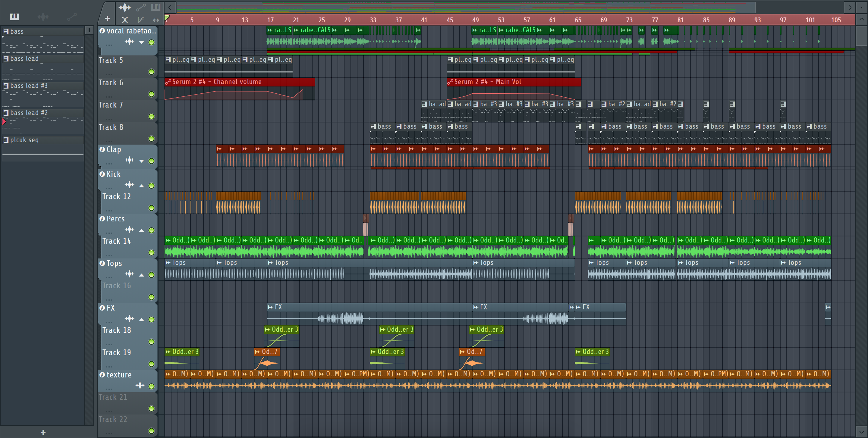Mute Track 7 with its green LED
The height and width of the screenshot is (438, 868).
tap(152, 116)
